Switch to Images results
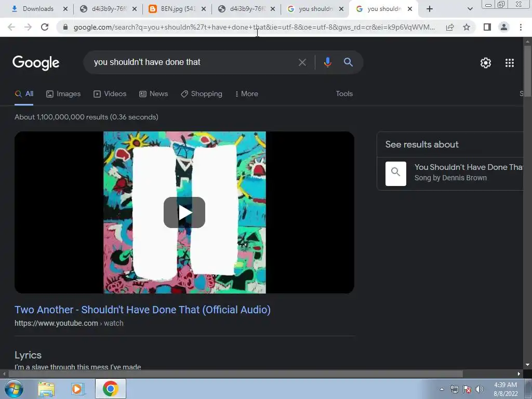This screenshot has width=532, height=399. 63,94
